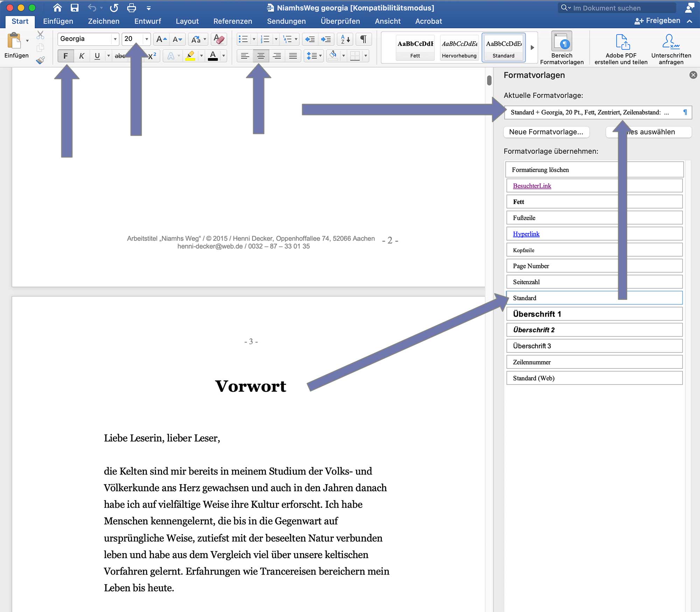Viewport: 700px width, 612px height.
Task: Click the Format Painter brush icon
Action: click(x=40, y=61)
